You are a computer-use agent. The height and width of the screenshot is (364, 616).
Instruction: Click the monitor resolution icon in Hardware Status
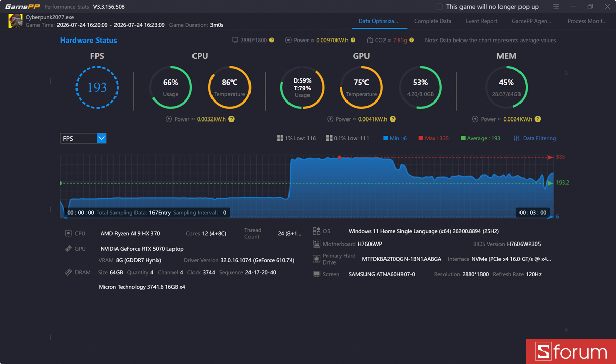click(235, 40)
